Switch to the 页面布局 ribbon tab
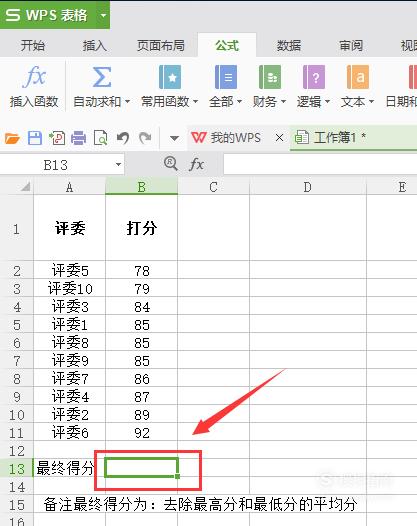Viewport: 417px width, 526px height. click(x=161, y=45)
